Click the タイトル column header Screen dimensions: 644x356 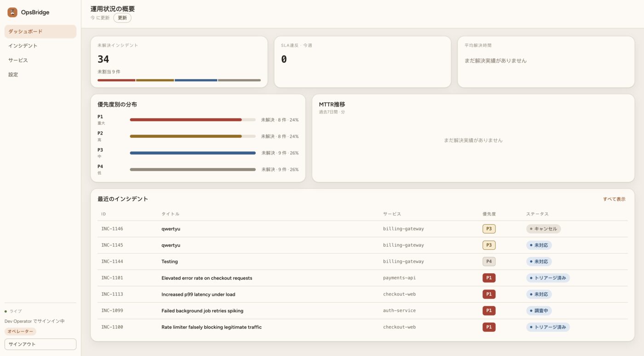coord(170,214)
